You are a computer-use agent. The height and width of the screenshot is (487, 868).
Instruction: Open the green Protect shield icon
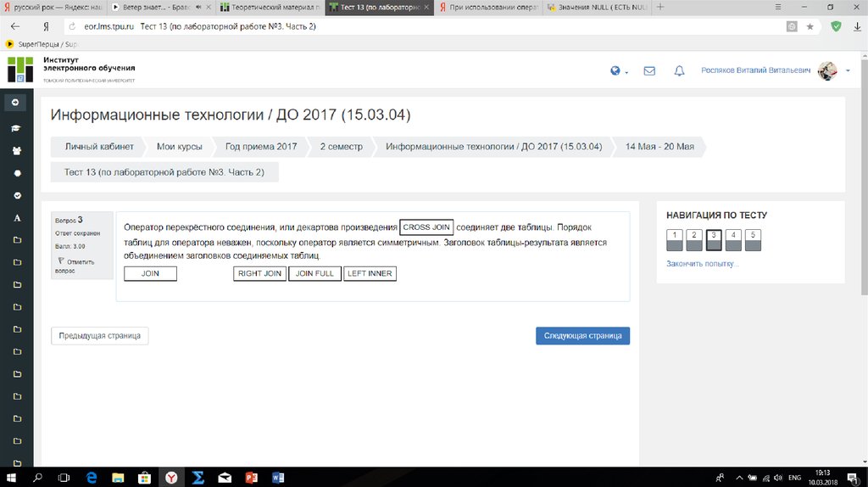point(836,26)
